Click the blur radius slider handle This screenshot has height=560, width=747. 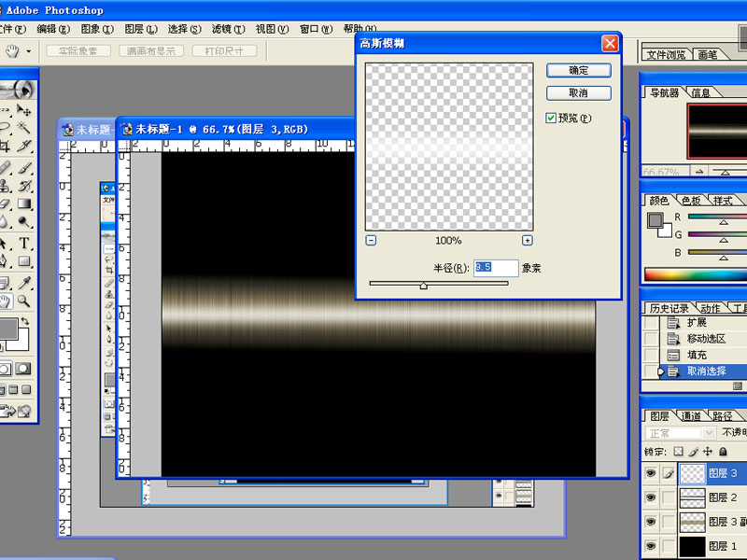pyautogui.click(x=424, y=286)
